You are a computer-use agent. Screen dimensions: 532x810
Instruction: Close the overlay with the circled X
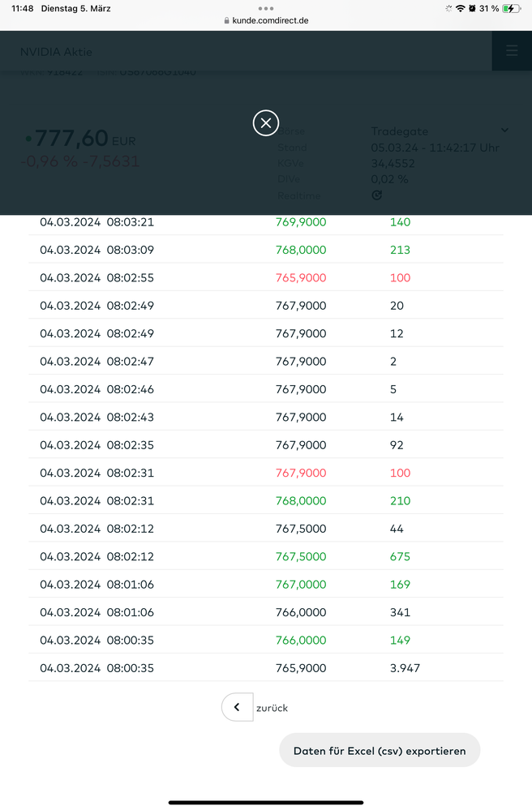266,122
